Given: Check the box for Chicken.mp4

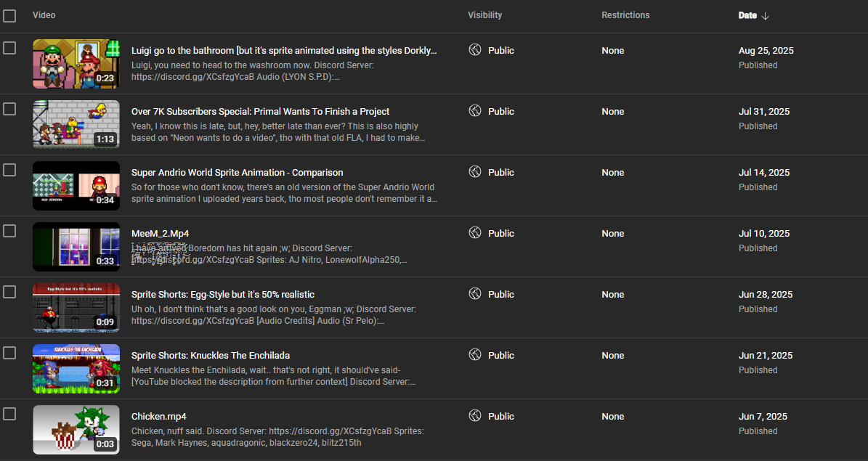Looking at the screenshot, I should tap(9, 414).
